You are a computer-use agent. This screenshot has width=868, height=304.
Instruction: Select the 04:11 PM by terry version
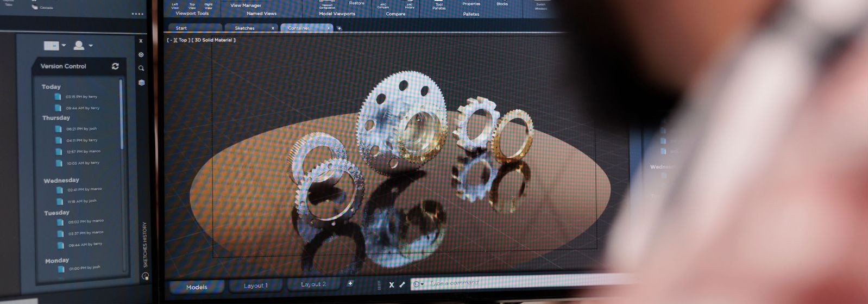coord(77,140)
